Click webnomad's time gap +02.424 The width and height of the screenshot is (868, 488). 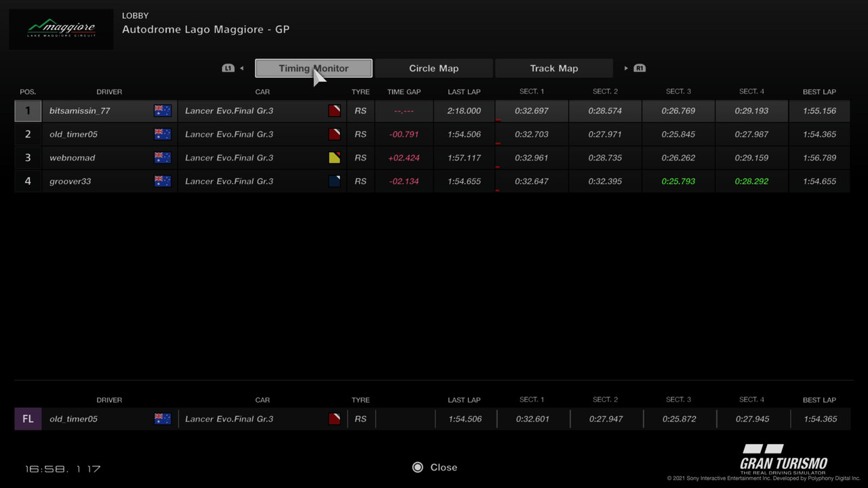click(x=404, y=158)
